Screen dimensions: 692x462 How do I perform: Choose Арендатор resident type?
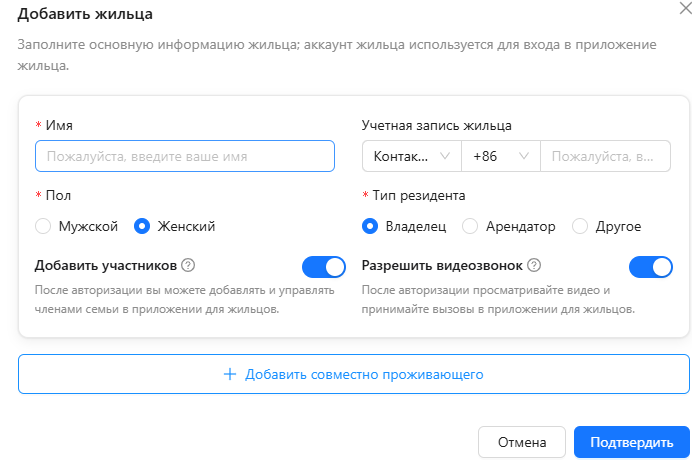point(470,226)
